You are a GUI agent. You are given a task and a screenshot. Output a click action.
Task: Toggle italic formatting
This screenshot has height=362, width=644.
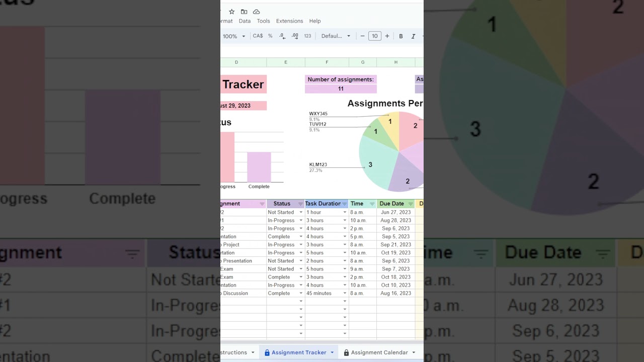[x=413, y=36]
